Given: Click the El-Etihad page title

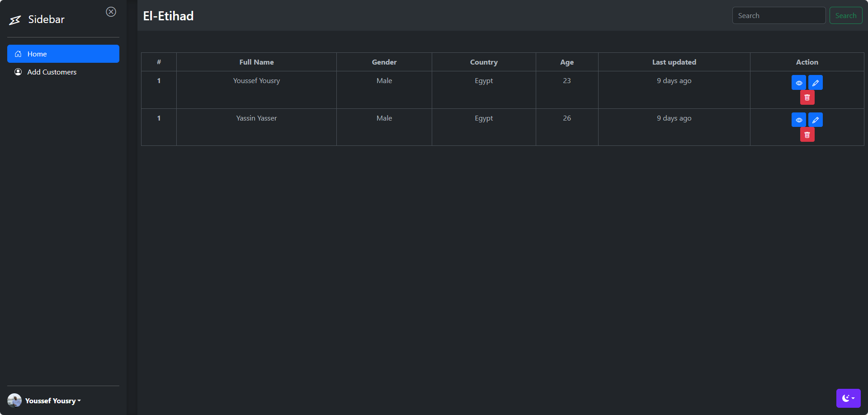Looking at the screenshot, I should 168,16.
